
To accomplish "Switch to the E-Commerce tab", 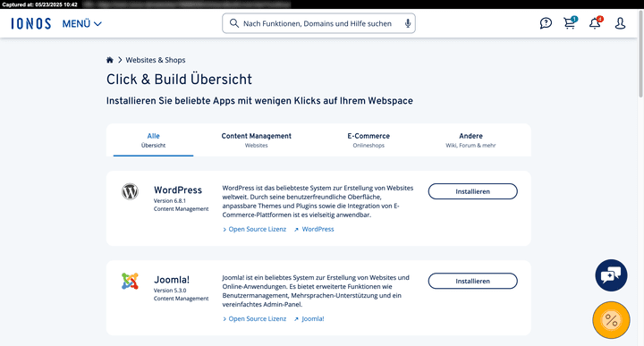I will pyautogui.click(x=369, y=140).
